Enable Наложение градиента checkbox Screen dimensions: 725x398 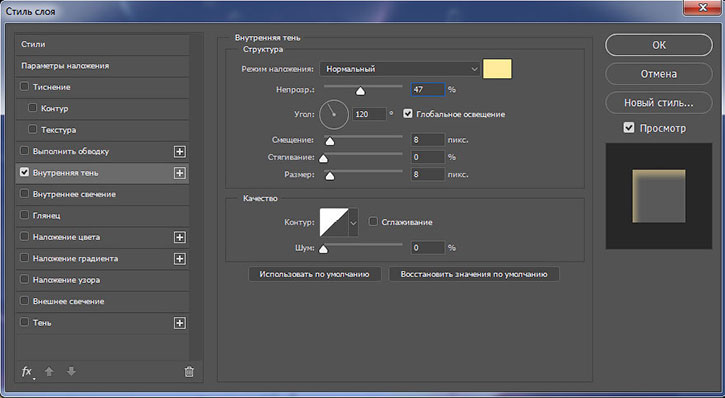click(x=25, y=258)
